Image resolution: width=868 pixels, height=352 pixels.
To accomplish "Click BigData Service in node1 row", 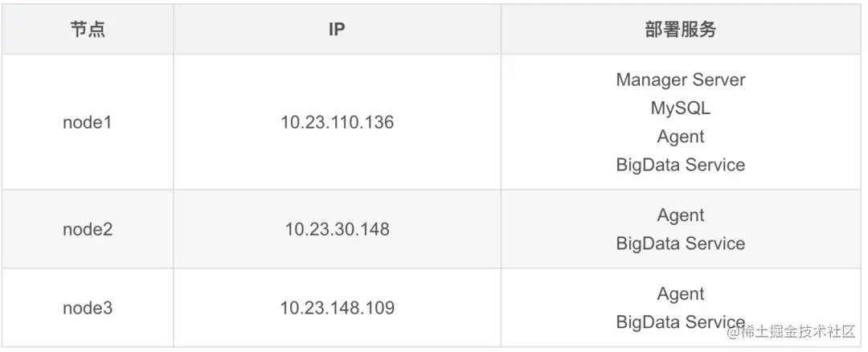I will (680, 165).
